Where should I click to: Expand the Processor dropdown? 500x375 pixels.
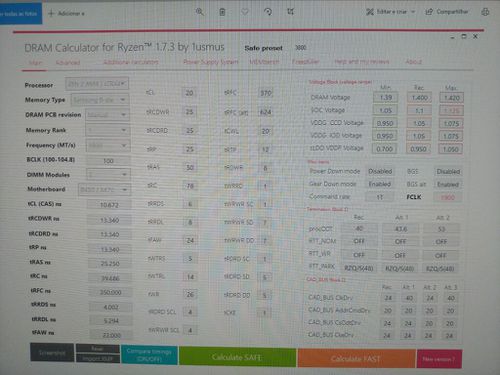click(97, 84)
